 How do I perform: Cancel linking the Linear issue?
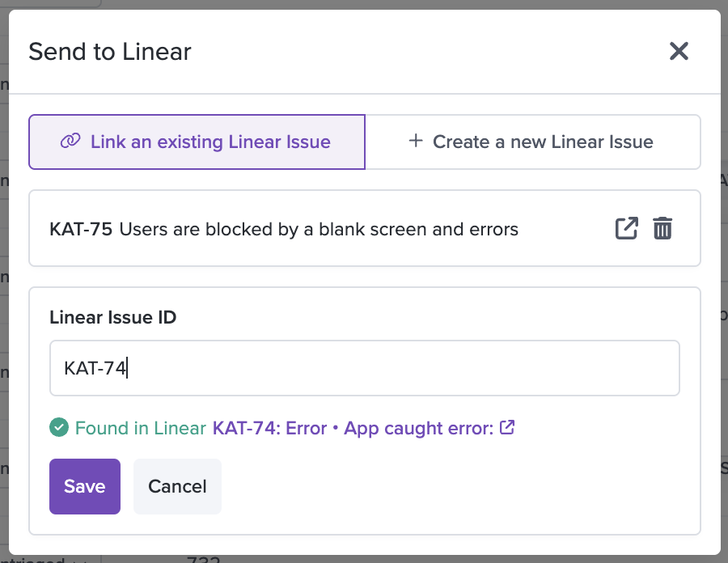(177, 486)
